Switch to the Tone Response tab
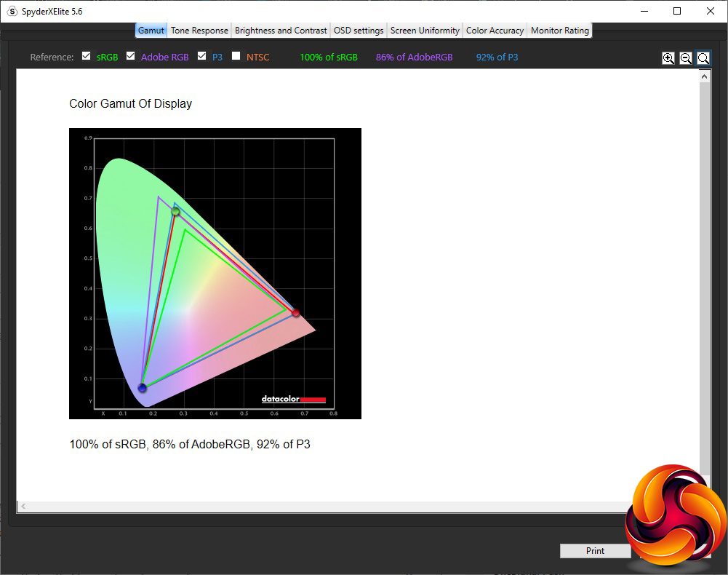The height and width of the screenshot is (575, 728). (x=199, y=31)
